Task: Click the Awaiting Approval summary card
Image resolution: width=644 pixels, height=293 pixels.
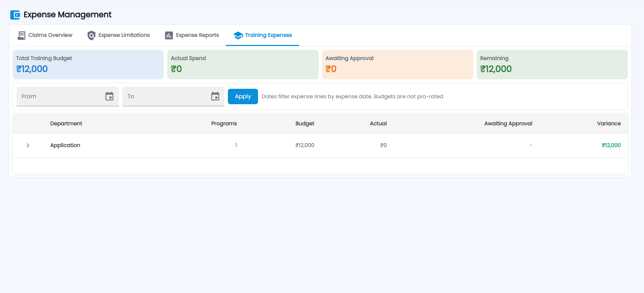Action: point(398,65)
